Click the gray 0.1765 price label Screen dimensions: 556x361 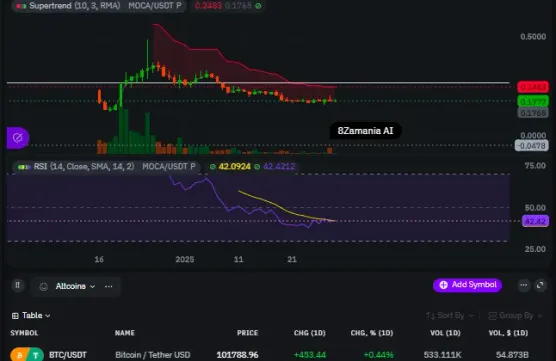tap(533, 113)
